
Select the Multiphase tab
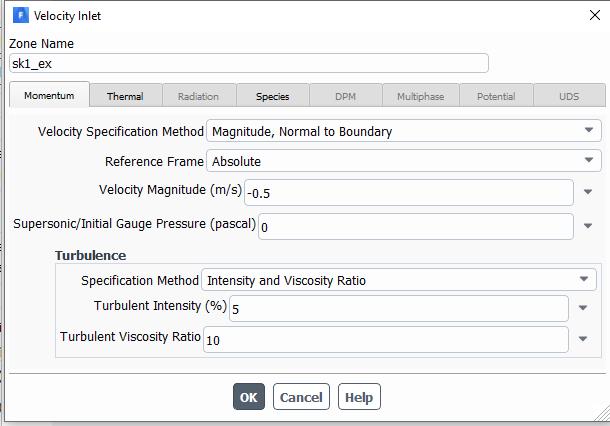[x=421, y=96]
